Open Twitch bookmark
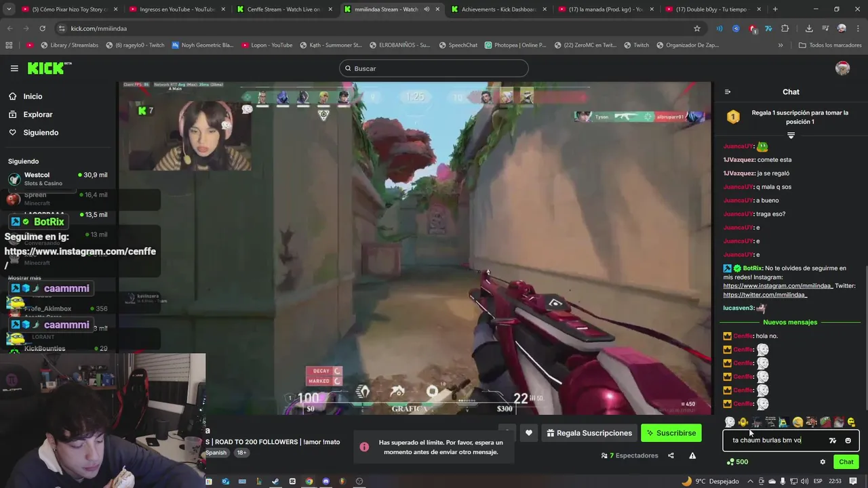868x488 pixels. (636, 45)
